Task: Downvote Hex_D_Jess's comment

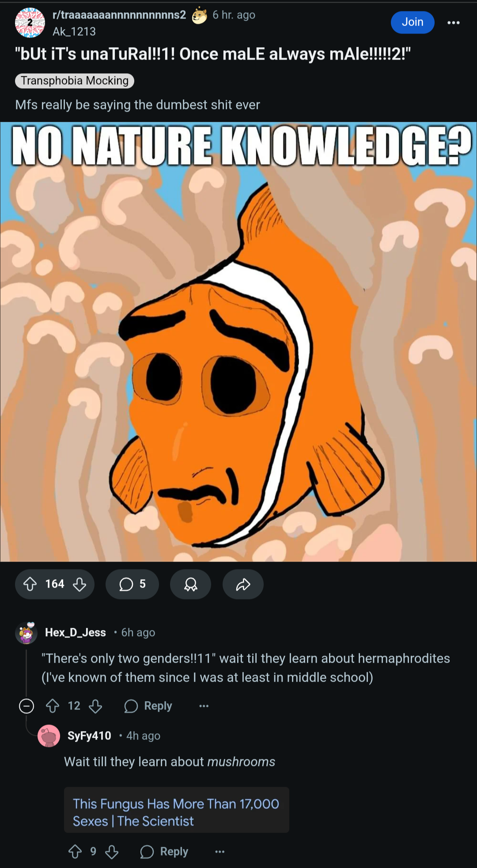Action: pyautogui.click(x=95, y=706)
